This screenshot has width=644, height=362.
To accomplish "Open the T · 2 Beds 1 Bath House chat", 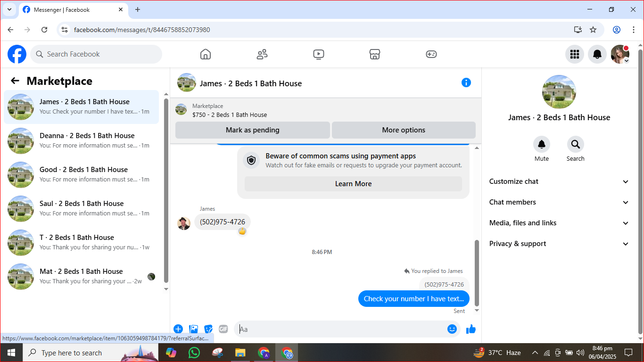I will coord(82,243).
